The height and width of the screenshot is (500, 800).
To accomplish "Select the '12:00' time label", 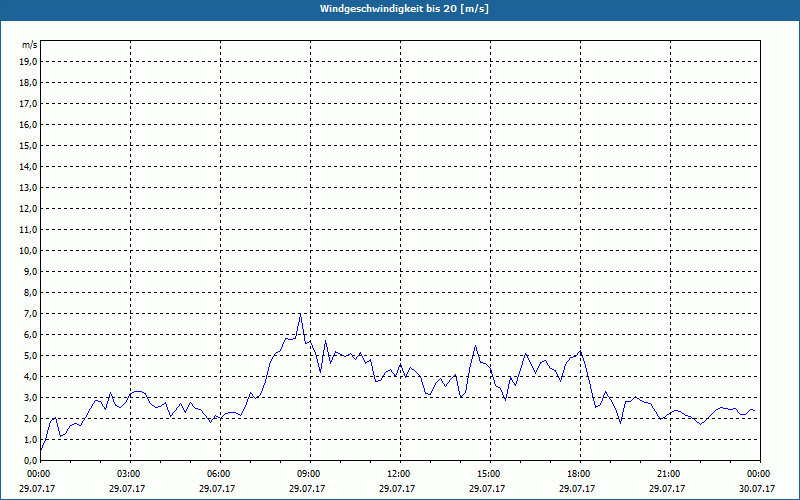I will click(401, 474).
